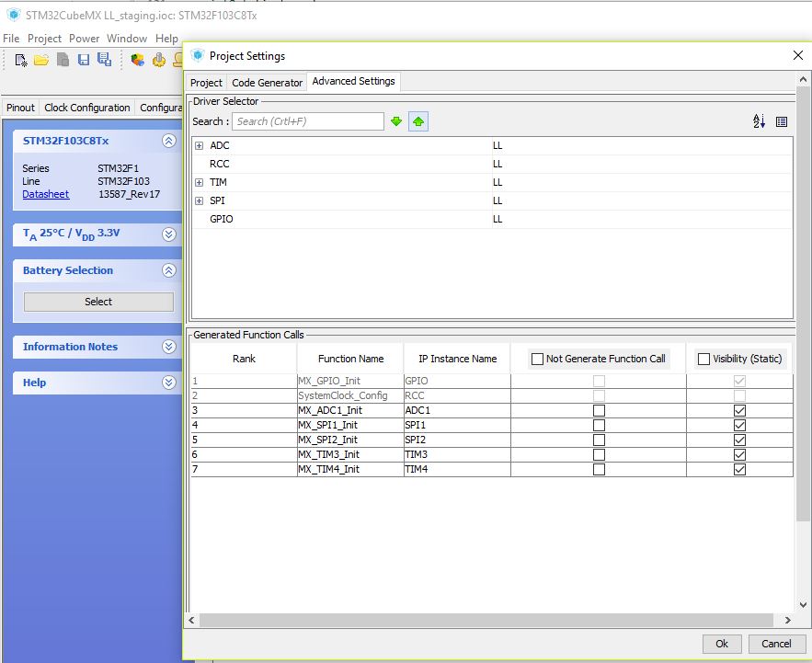Click the New Project toolbar icon

[x=21, y=60]
